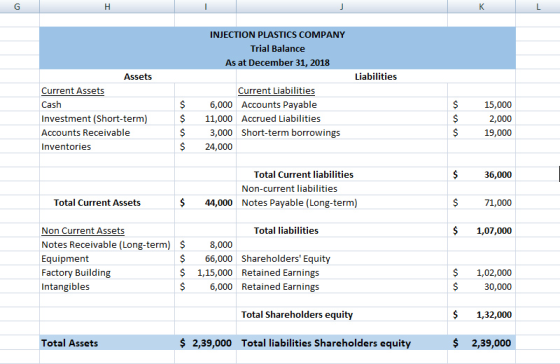
Task: Click the Total Current liabilities amount 36,000
Action: click(x=481, y=175)
